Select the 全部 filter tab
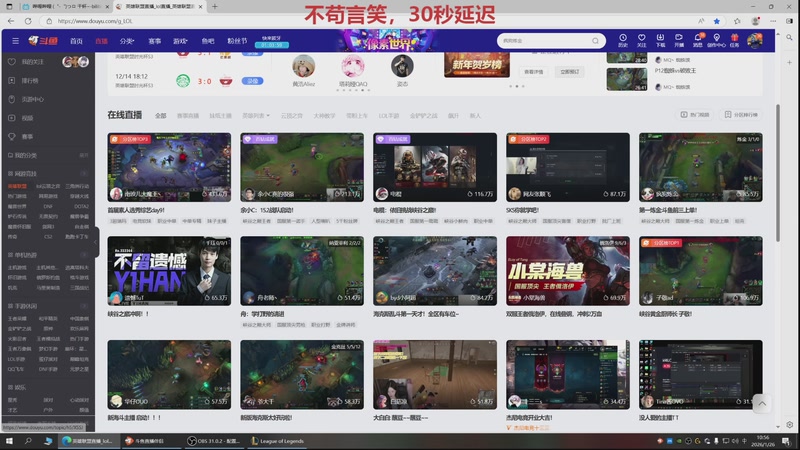The width and height of the screenshot is (800, 450). click(x=161, y=116)
